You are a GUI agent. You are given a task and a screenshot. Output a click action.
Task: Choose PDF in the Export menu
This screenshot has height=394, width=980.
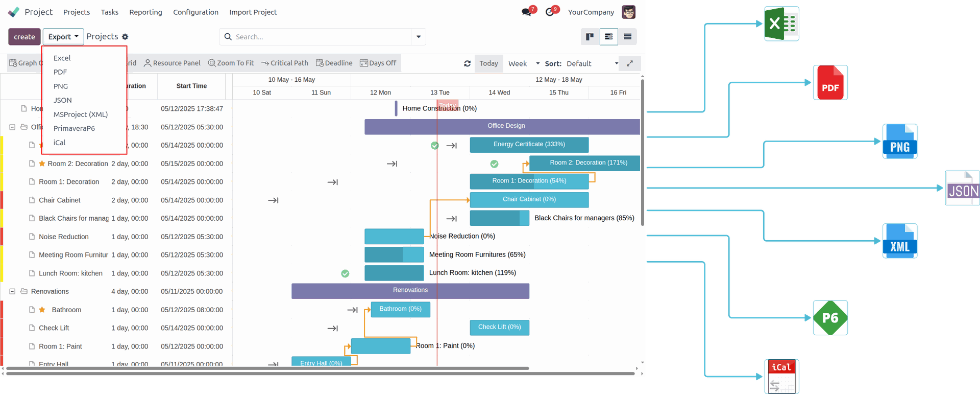tap(60, 72)
